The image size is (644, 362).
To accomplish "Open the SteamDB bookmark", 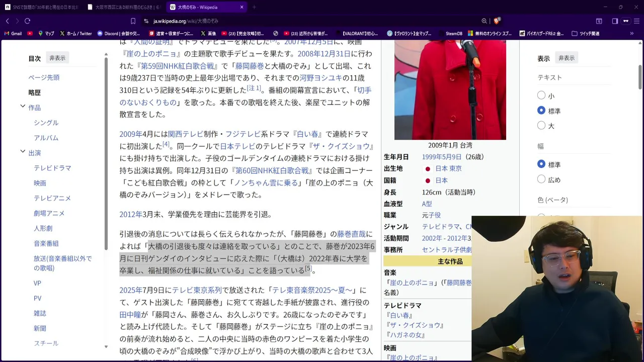I will 450,34.
